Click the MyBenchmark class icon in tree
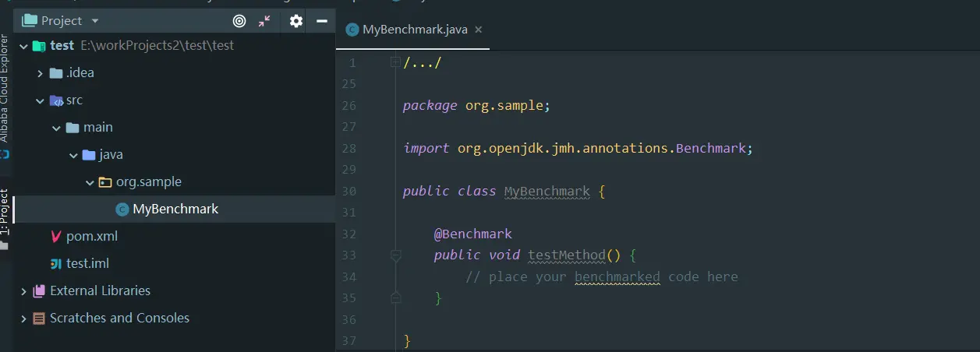Viewport: 980px width, 352px height. tap(122, 209)
